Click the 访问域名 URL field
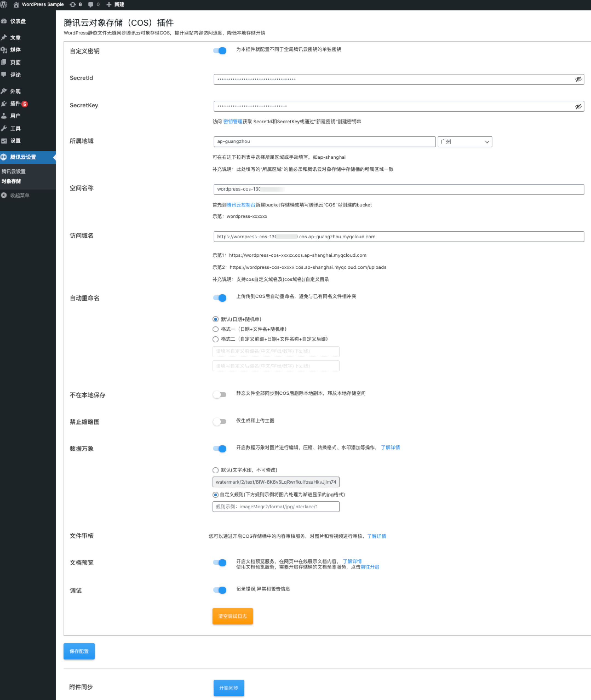Viewport: 591px width, 700px height. pos(399,237)
